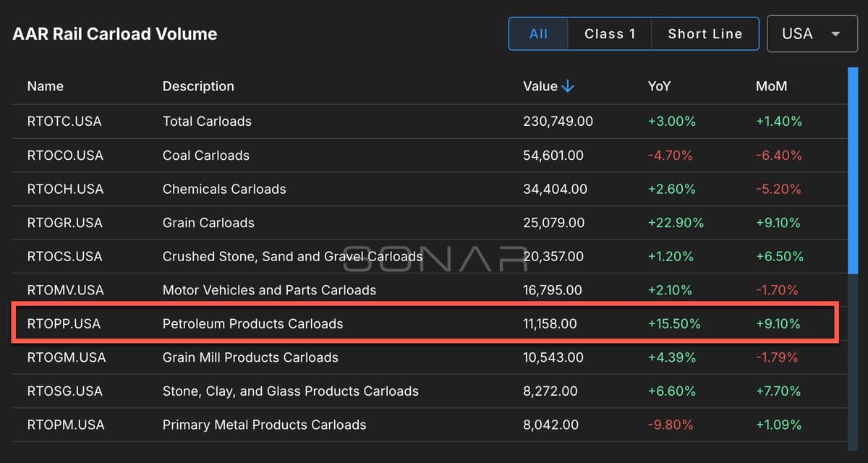Screen dimensions: 868x463
Task: Sort by the Description column header
Action: (198, 86)
